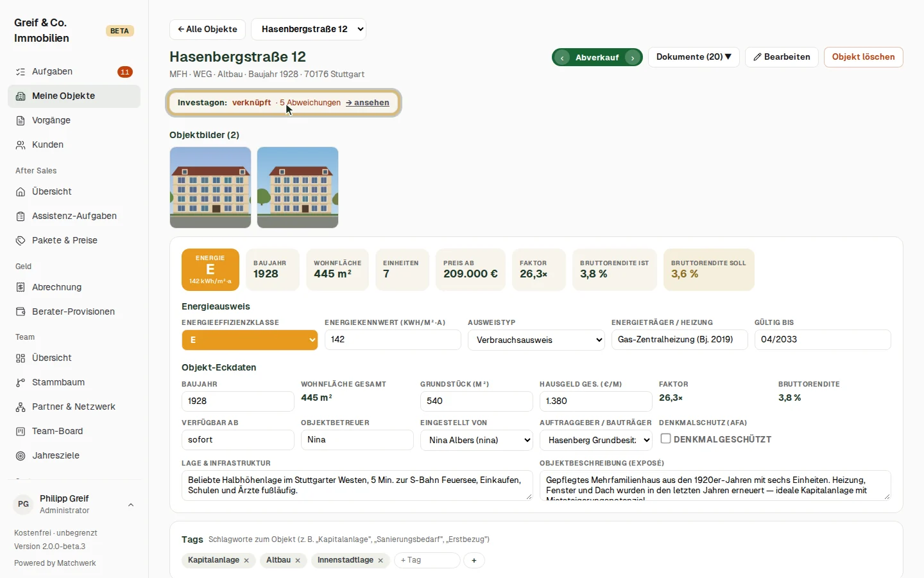Toggle the Denkmalgeschützt checkbox

[666, 439]
